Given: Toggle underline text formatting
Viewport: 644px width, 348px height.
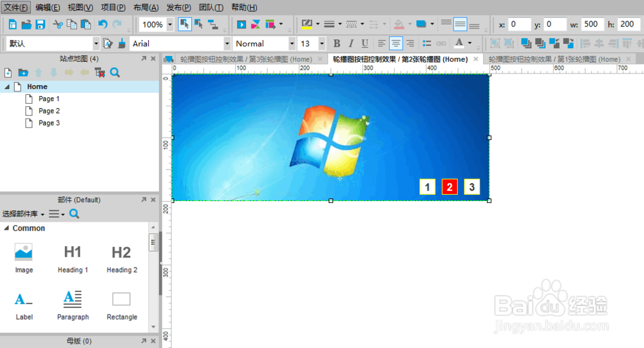Looking at the screenshot, I should 365,43.
